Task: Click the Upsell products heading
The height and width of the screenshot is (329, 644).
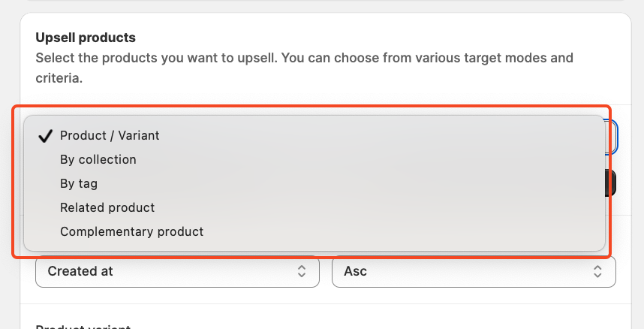Action: 86,37
